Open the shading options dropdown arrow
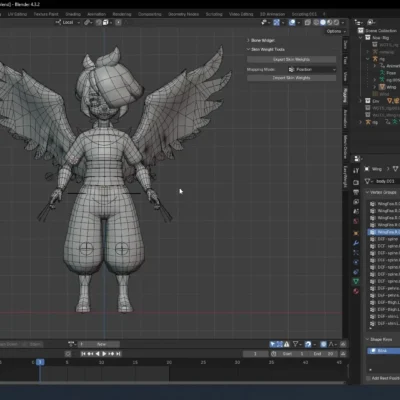400x400 pixels. [343, 22]
